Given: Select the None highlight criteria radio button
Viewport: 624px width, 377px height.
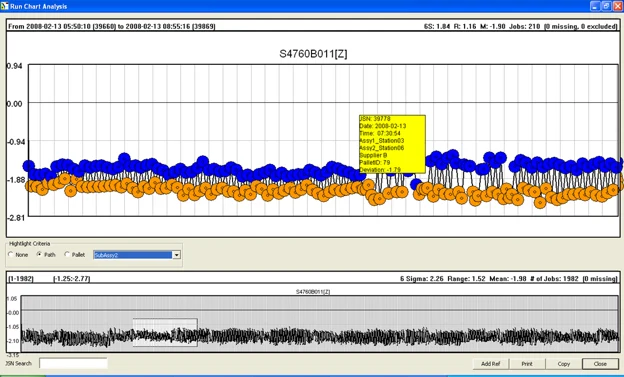Looking at the screenshot, I should [x=11, y=254].
